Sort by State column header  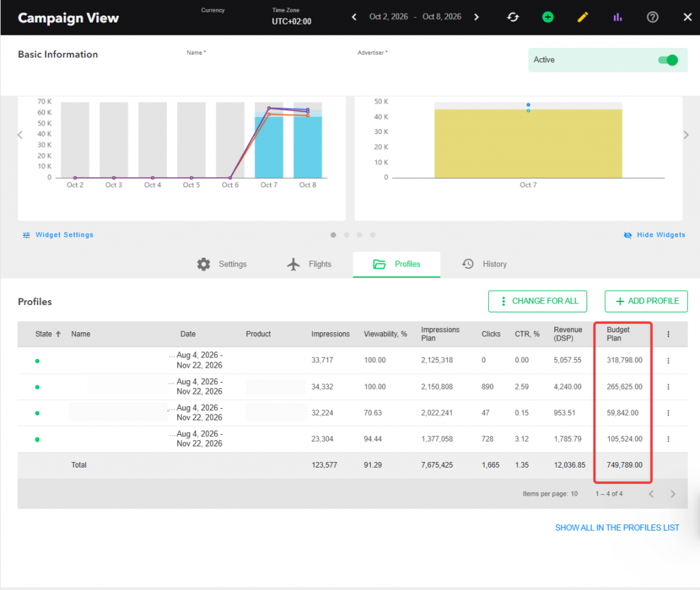pos(43,334)
